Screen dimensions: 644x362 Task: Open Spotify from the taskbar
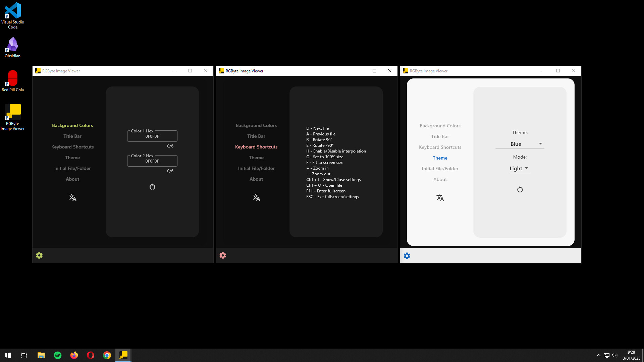tap(57, 355)
